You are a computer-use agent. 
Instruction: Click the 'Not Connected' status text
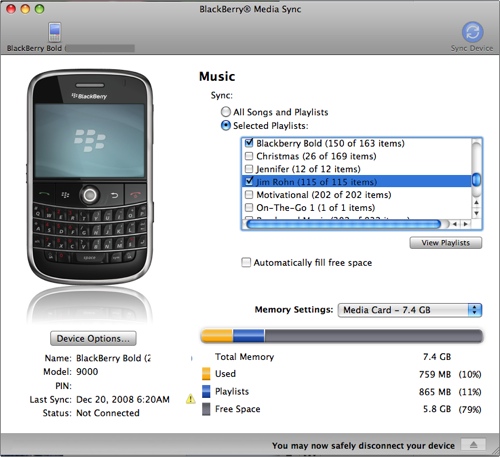coord(108,413)
